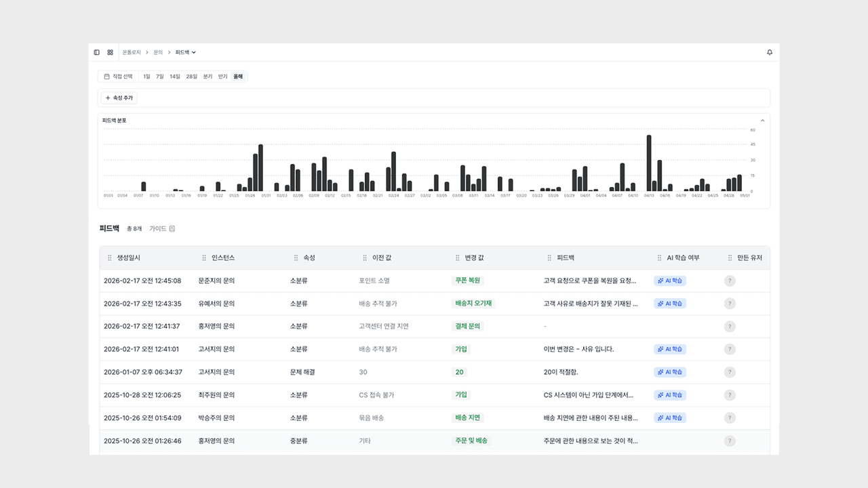Click AI 학습 badge in 최주원의 문의 row
The image size is (868, 488).
point(670,395)
